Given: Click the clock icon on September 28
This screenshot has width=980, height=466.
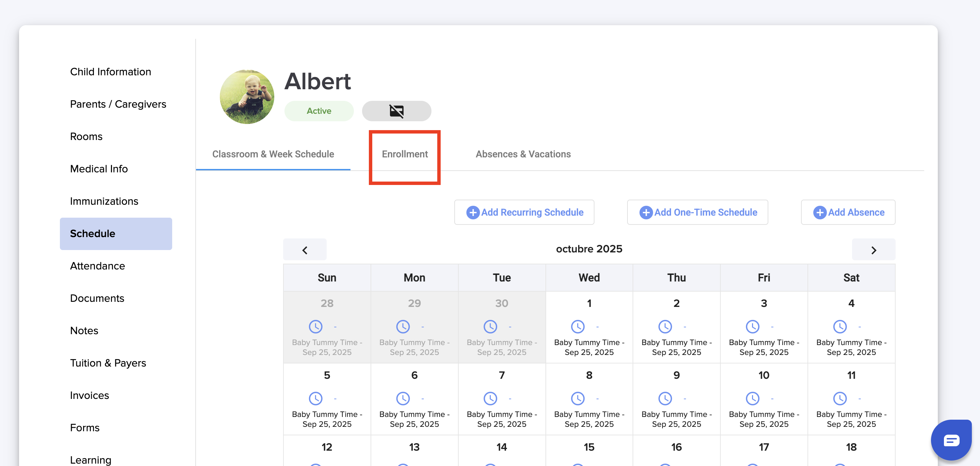Looking at the screenshot, I should click(x=315, y=326).
